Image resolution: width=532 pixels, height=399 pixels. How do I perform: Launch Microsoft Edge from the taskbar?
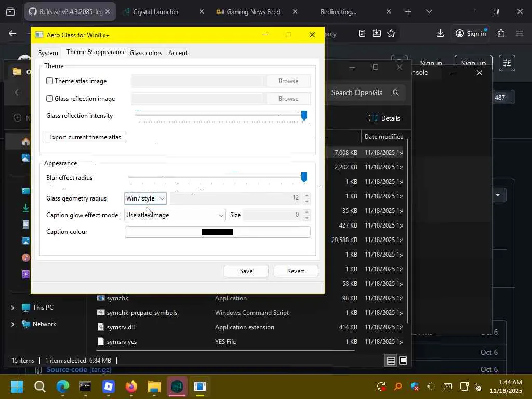pyautogui.click(x=63, y=387)
